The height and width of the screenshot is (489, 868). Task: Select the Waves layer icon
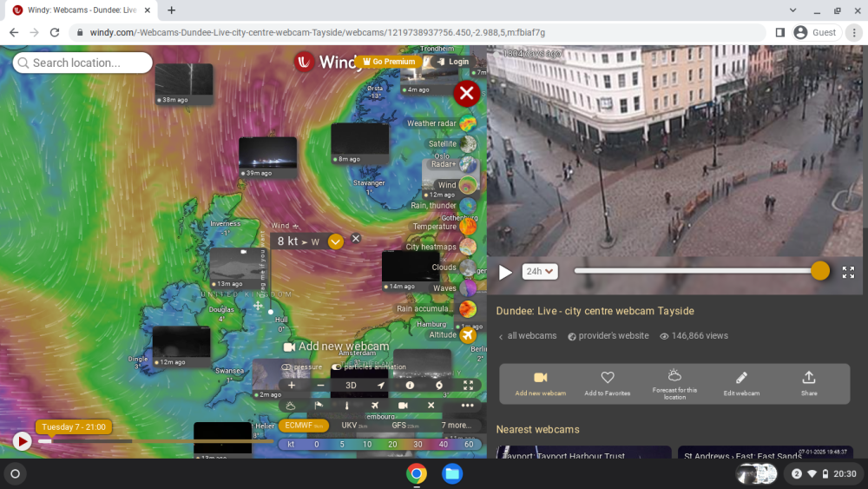click(468, 288)
